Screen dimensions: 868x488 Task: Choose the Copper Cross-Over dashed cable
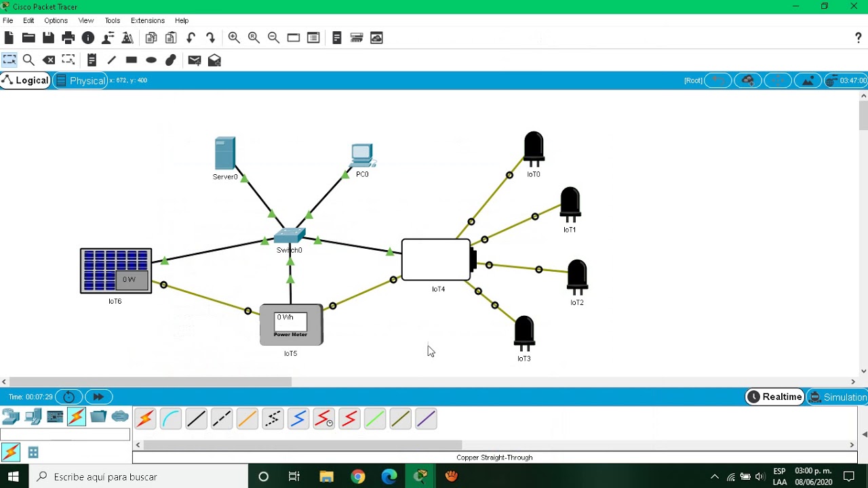pos(222,420)
